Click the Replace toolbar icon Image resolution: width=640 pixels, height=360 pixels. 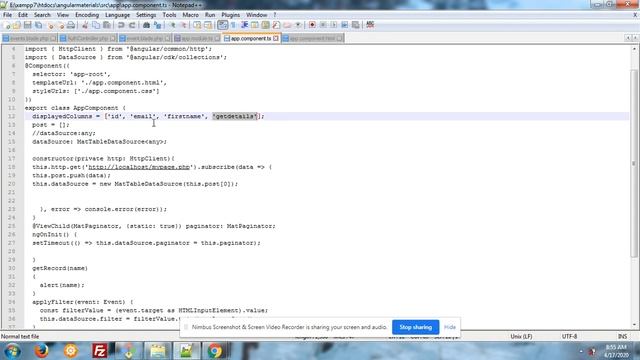158,25
